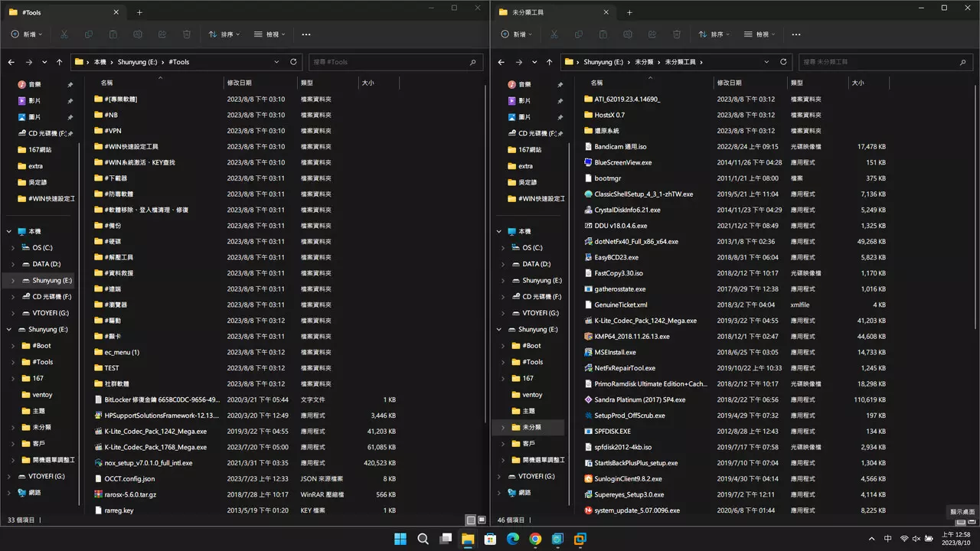Screen dimensions: 980x551
Task: Click Shunyung (E:) breadcrumb in #Tools address bar
Action: tap(138, 62)
